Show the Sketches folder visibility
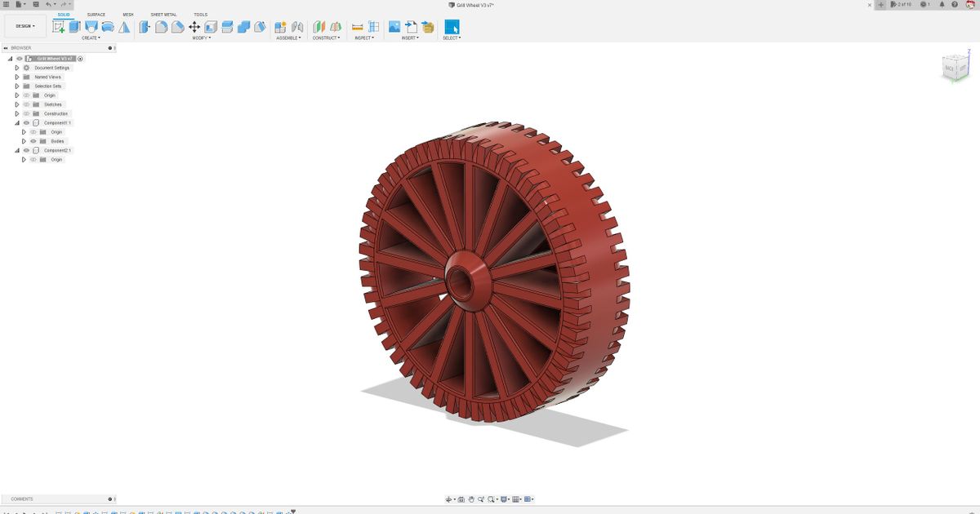Viewport: 980px width, 514px height. (x=25, y=104)
